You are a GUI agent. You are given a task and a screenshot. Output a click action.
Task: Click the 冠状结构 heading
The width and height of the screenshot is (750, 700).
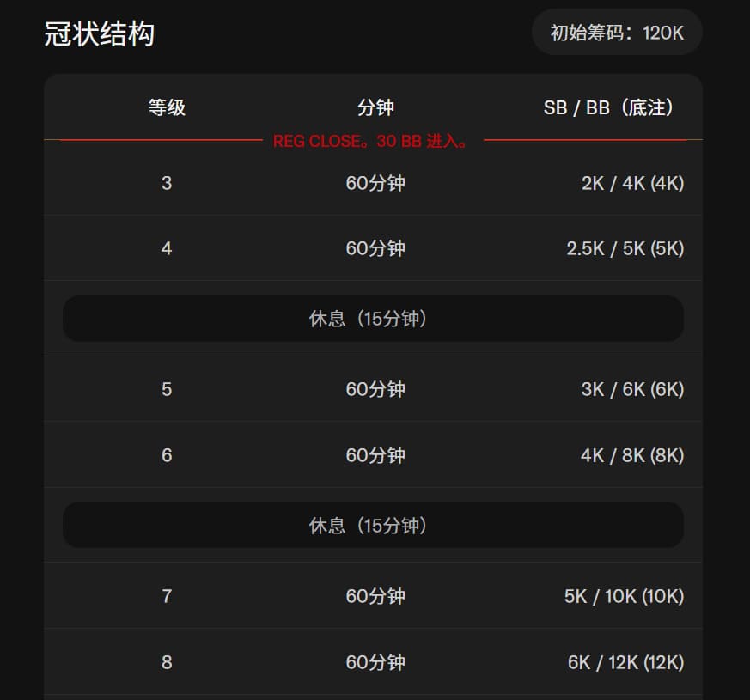click(99, 34)
